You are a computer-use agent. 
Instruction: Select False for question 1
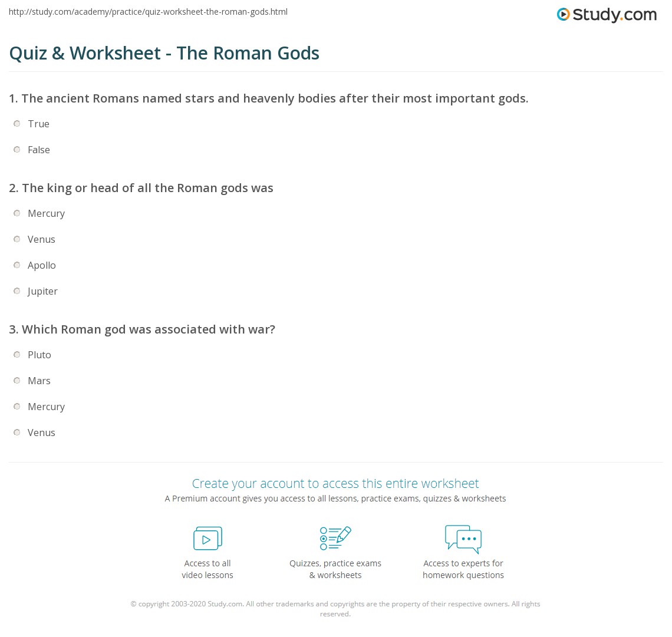[x=17, y=150]
